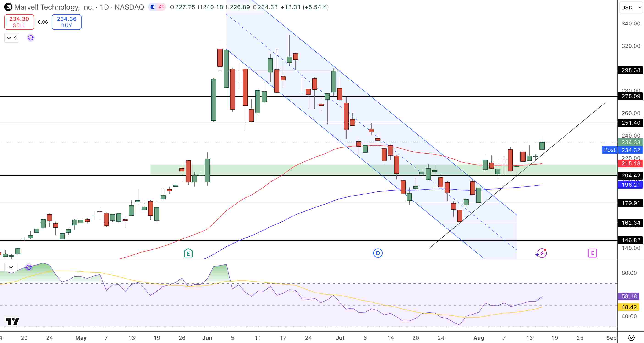This screenshot has height=343, width=644.
Task: Click the Jul label on the time axis
Action: coord(340,338)
